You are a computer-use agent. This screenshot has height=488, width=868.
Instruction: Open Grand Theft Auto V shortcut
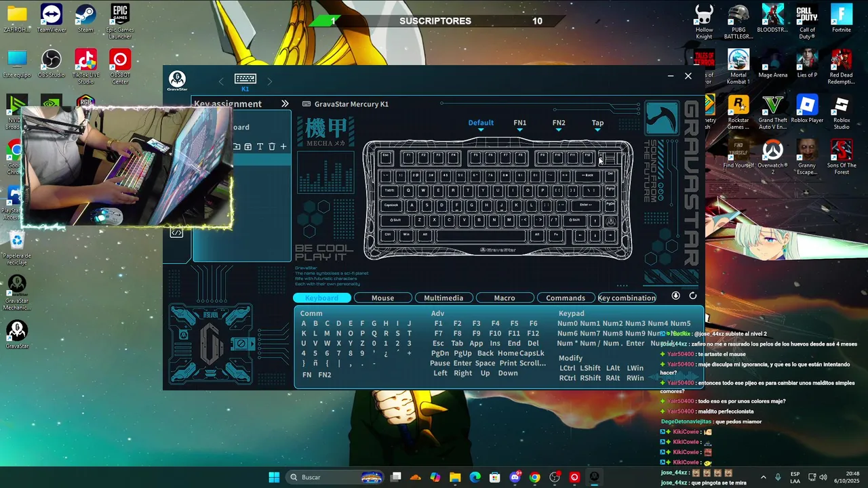772,113
